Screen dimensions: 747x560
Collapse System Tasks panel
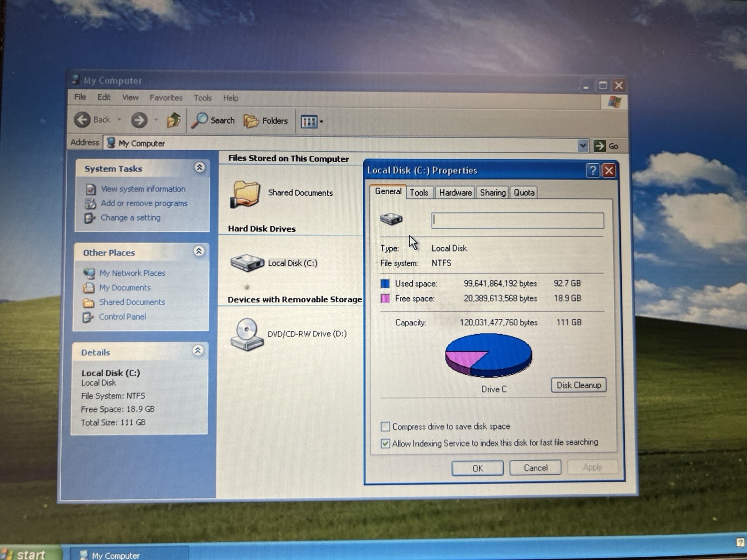[199, 168]
